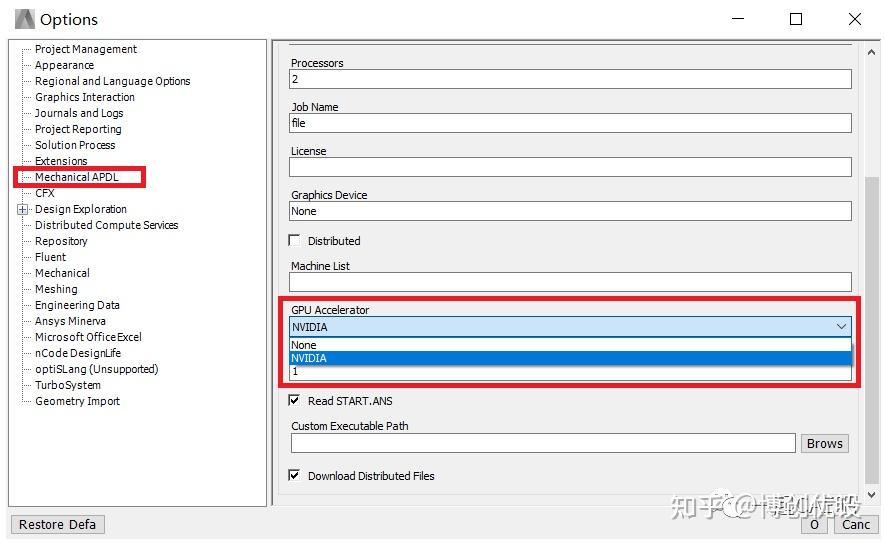
Task: Click the Job Name field
Action: click(x=570, y=123)
